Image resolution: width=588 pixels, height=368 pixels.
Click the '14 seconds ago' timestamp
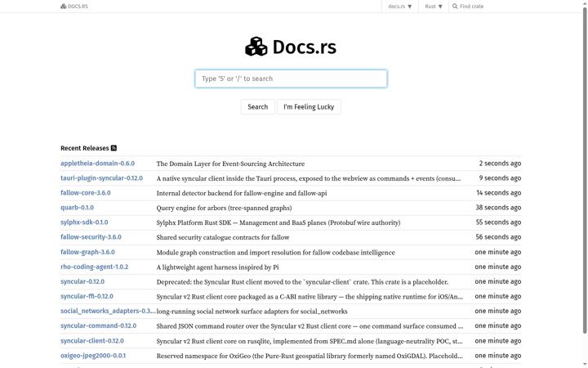coord(499,193)
